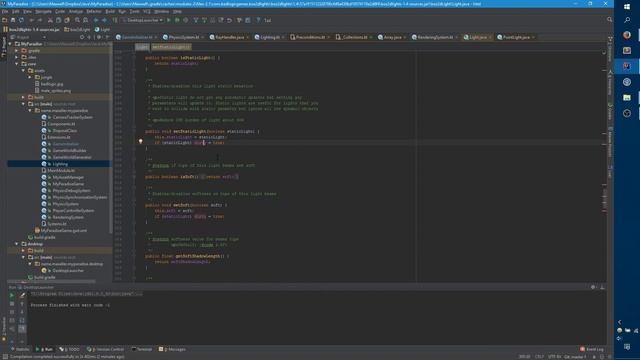Collapse all in Project panel toolbar

89,37
